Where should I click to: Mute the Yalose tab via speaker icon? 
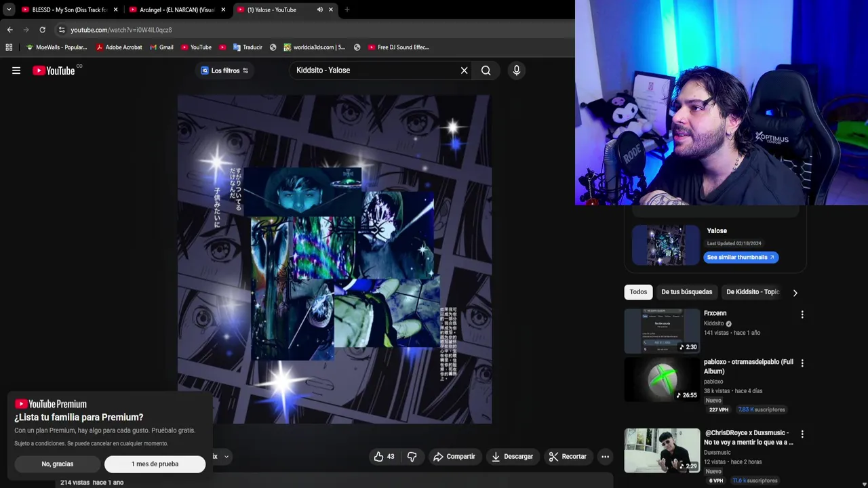tap(320, 9)
